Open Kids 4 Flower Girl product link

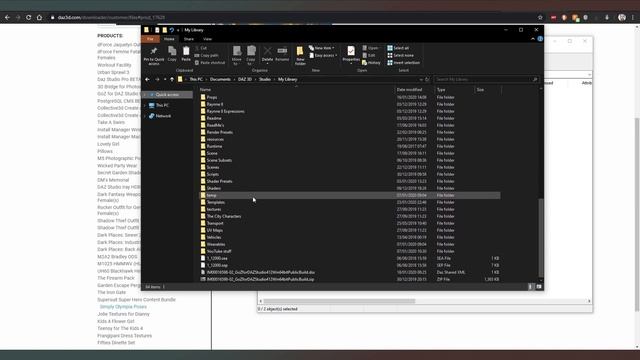tap(116, 321)
